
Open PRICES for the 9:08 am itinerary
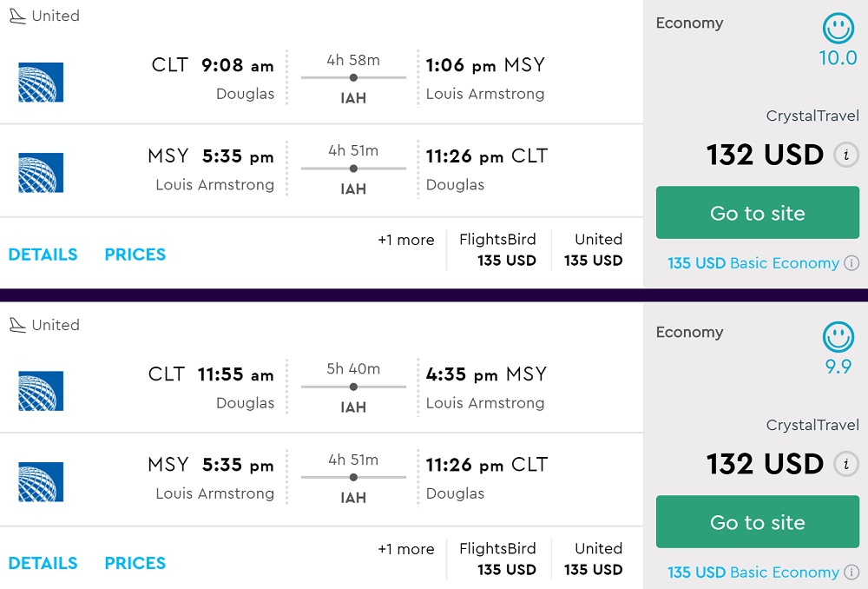pos(135,255)
